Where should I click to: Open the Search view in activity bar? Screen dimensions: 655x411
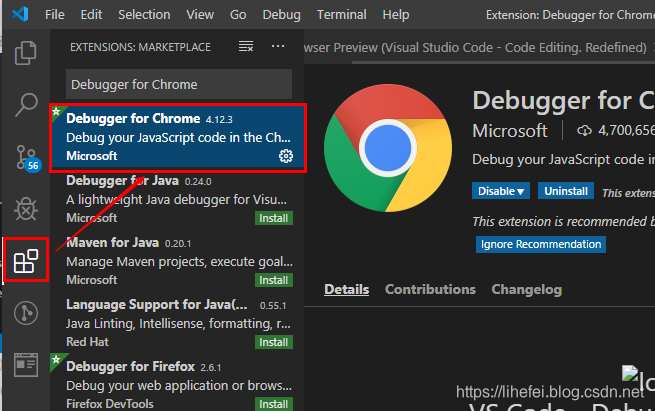click(26, 104)
